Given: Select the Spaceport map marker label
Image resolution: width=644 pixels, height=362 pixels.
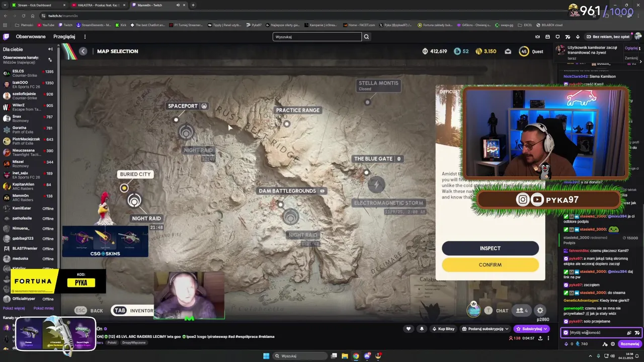Looking at the screenshot, I should (188, 106).
